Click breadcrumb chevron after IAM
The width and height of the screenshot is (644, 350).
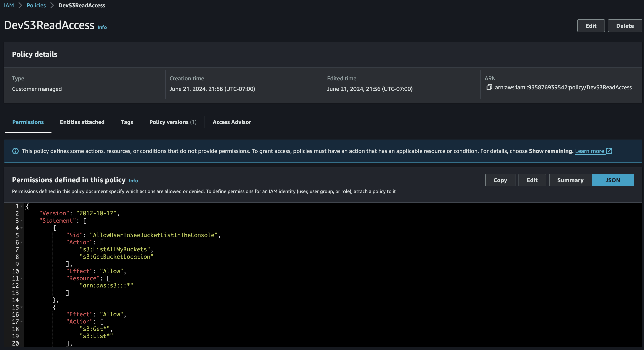[x=20, y=5]
